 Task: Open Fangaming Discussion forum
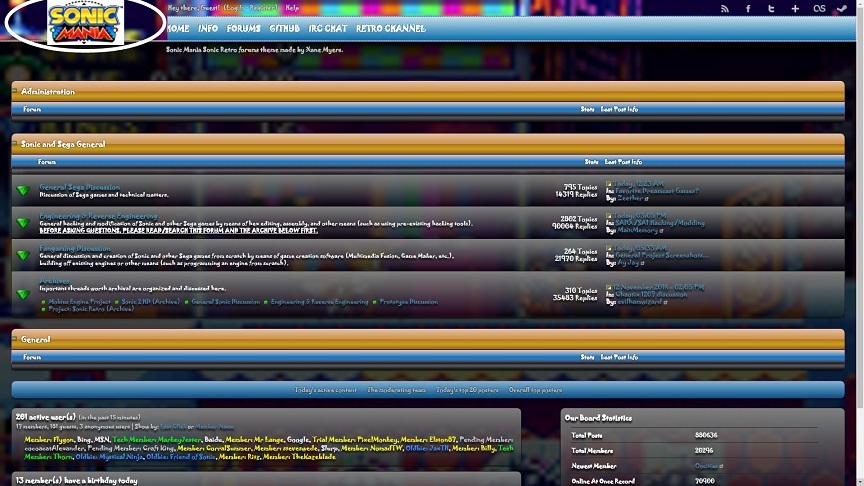coord(75,249)
